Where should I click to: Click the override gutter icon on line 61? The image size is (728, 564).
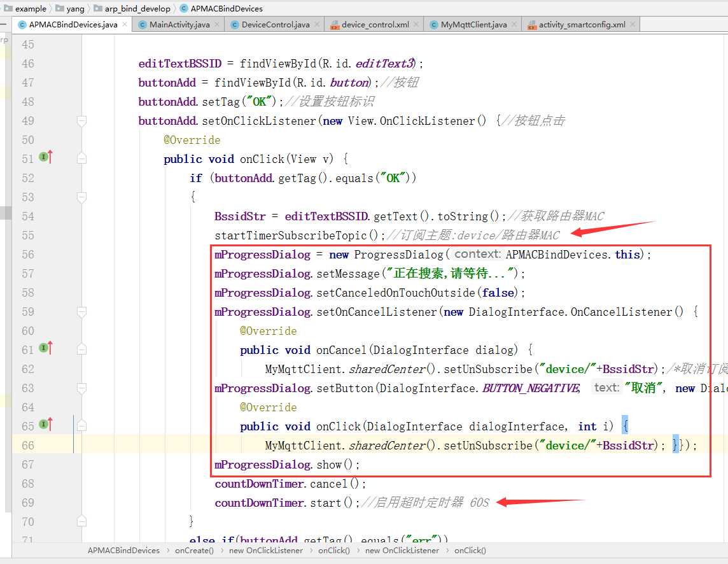point(46,348)
